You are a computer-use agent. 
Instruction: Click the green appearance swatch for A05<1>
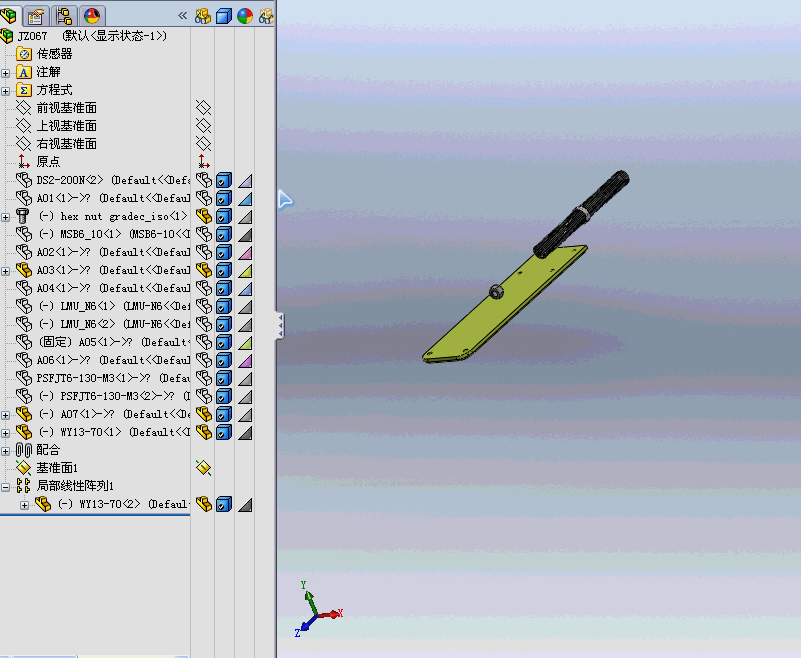pyautogui.click(x=245, y=342)
